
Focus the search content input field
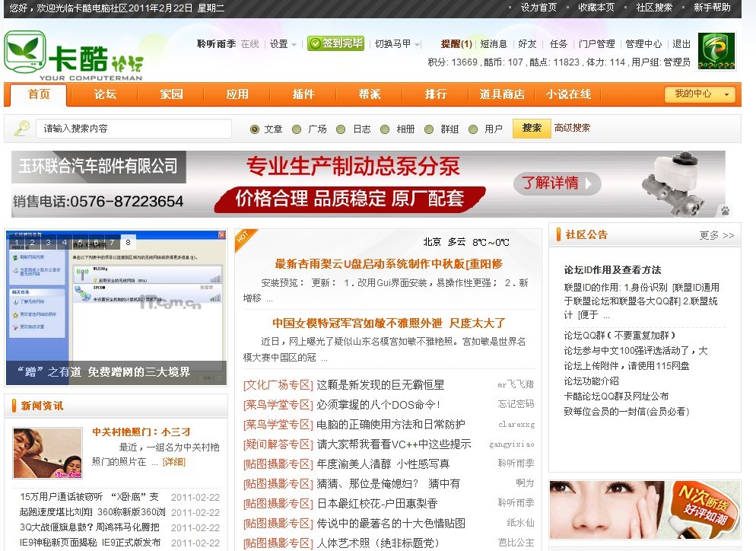[x=134, y=129]
